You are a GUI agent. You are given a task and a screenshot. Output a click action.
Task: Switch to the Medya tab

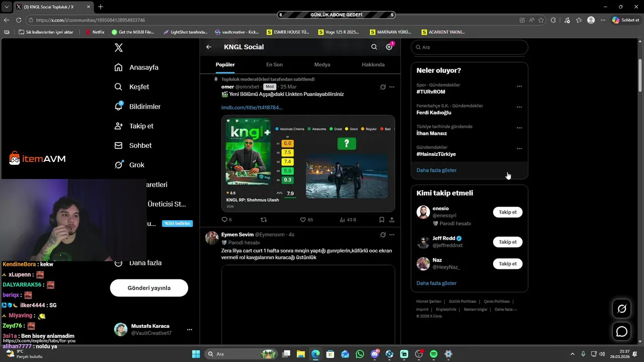pos(323,65)
